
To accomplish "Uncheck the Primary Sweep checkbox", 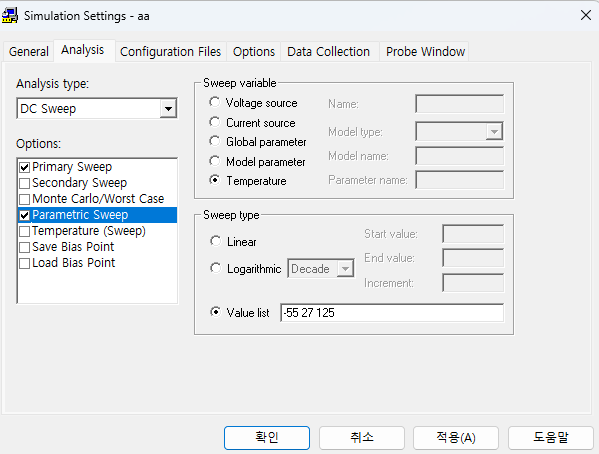I will 24,167.
